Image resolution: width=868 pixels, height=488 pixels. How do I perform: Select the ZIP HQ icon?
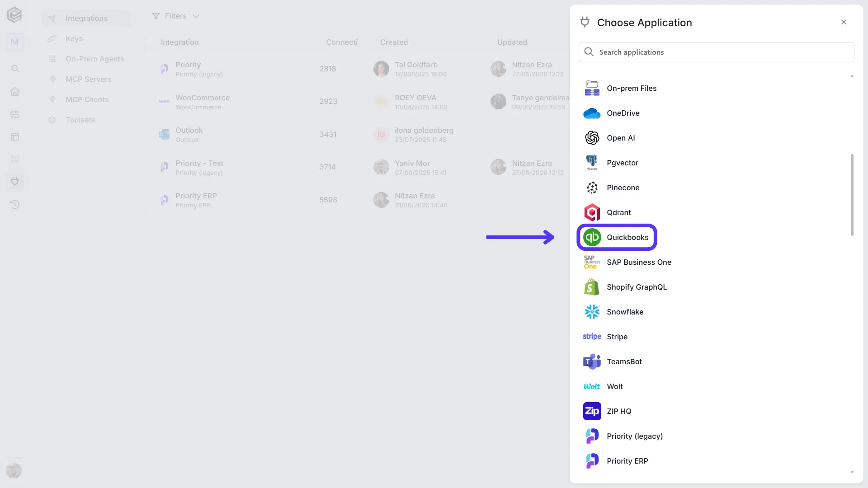[x=592, y=411]
